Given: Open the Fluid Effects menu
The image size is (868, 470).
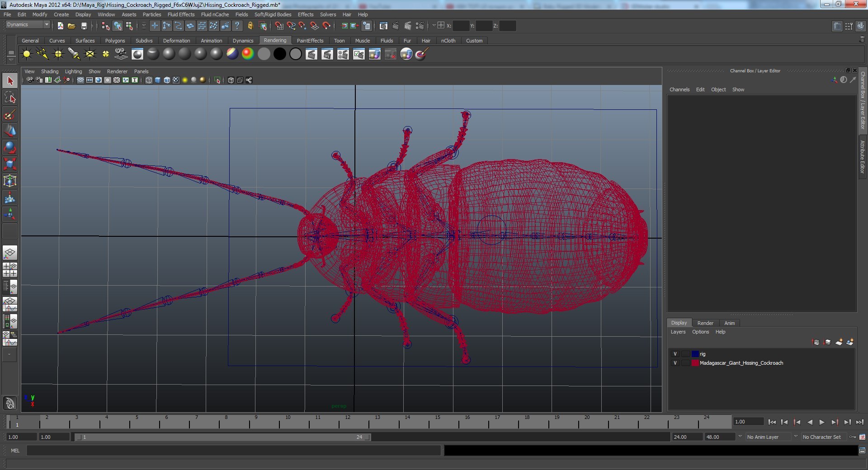Looking at the screenshot, I should [181, 14].
